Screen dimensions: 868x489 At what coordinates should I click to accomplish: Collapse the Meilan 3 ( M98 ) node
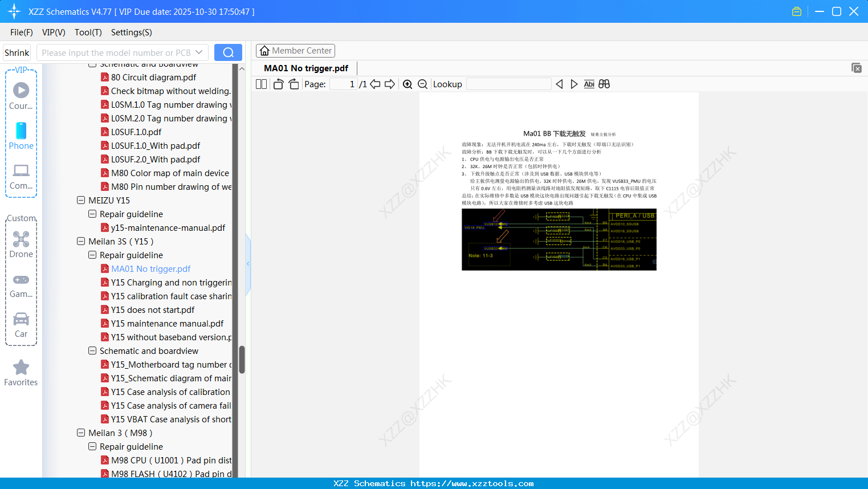coord(81,433)
